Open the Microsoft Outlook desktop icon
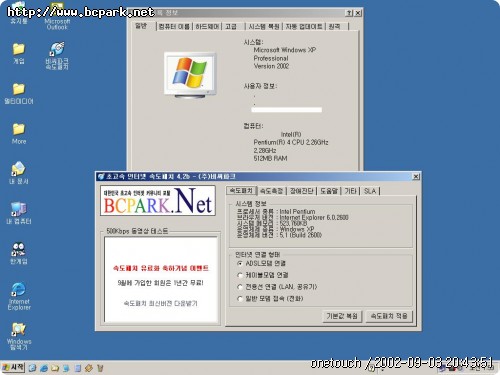The image size is (500, 375). [57, 17]
